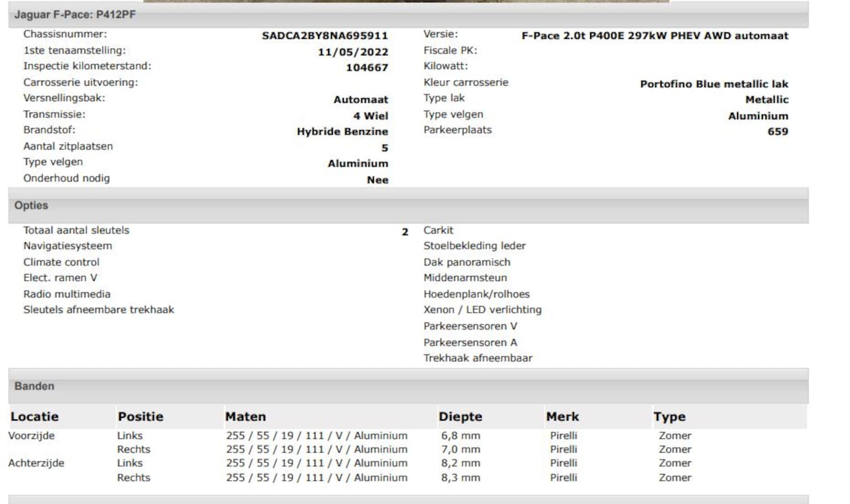Select the chassis number SADCA2BY8NA695911
The height and width of the screenshot is (504, 850).
pos(324,36)
